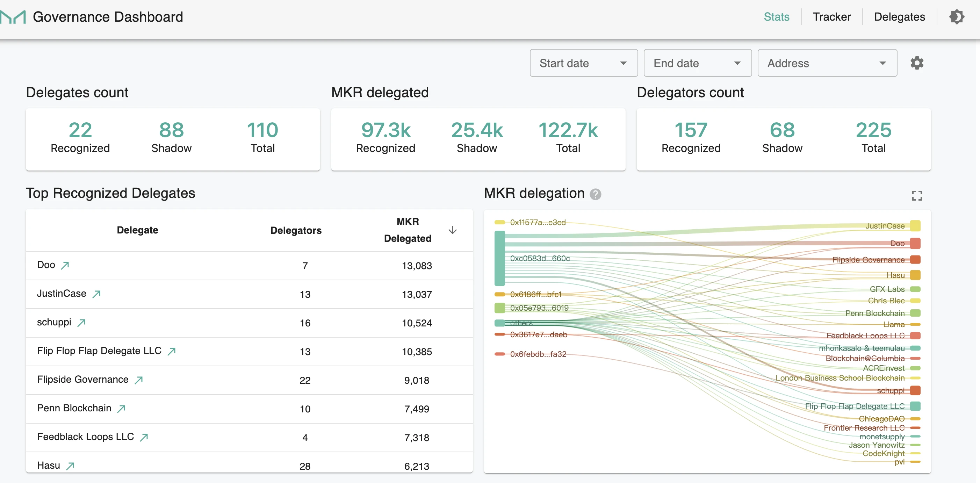
Task: Click Penn Blockchain label in chart
Action: pyautogui.click(x=874, y=313)
